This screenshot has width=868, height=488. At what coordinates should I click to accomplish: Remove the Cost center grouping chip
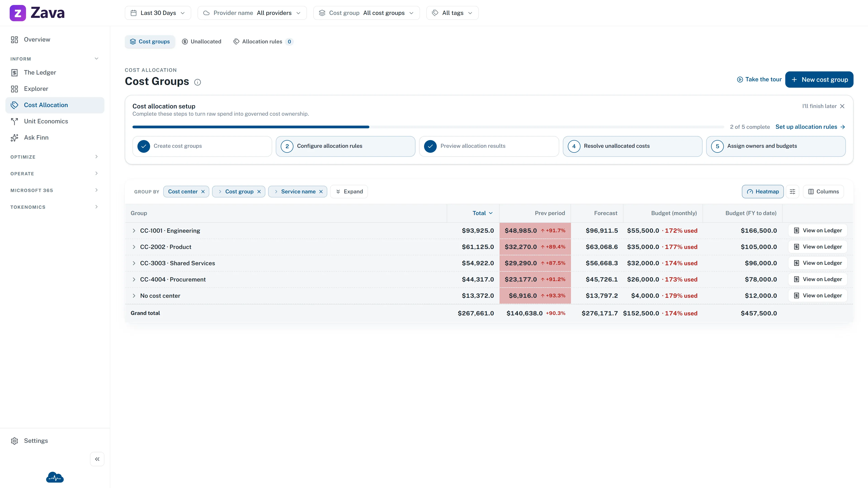click(203, 192)
